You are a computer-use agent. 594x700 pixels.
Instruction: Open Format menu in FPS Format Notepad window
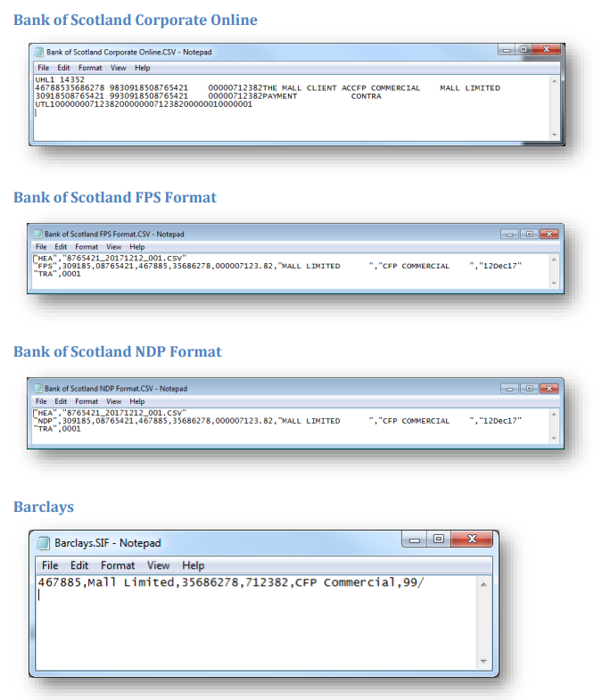coord(87,247)
